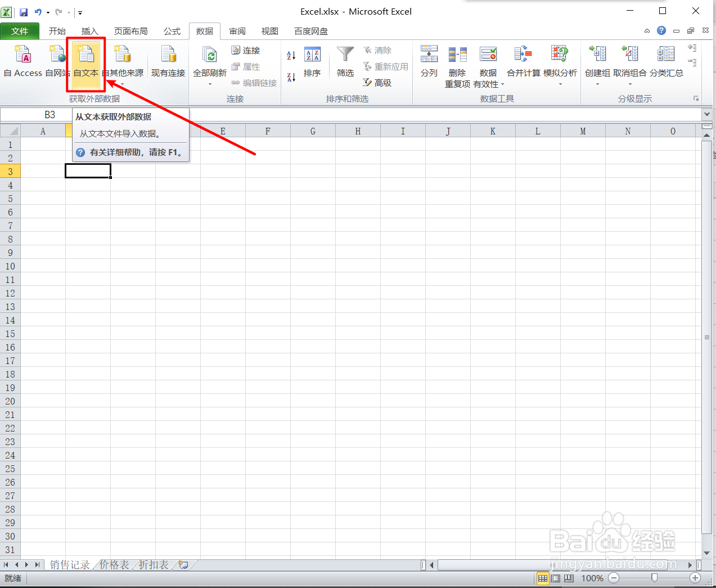716x588 pixels.
Task: Switch to View (视图) tab
Action: tap(270, 32)
